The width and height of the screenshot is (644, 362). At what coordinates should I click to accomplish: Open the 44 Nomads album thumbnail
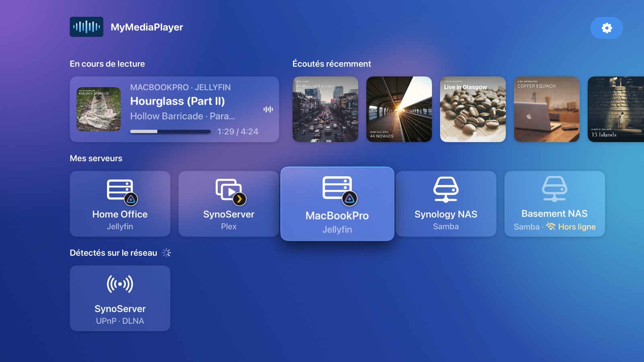399,109
